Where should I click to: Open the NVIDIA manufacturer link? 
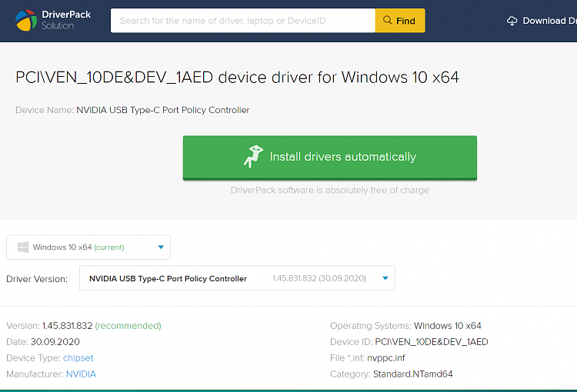81,374
